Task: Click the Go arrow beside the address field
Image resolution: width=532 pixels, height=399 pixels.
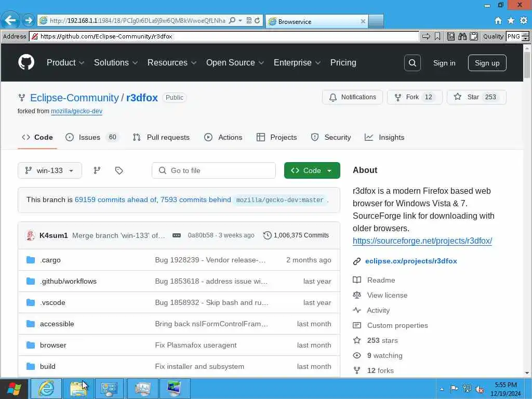Action: coord(426,36)
